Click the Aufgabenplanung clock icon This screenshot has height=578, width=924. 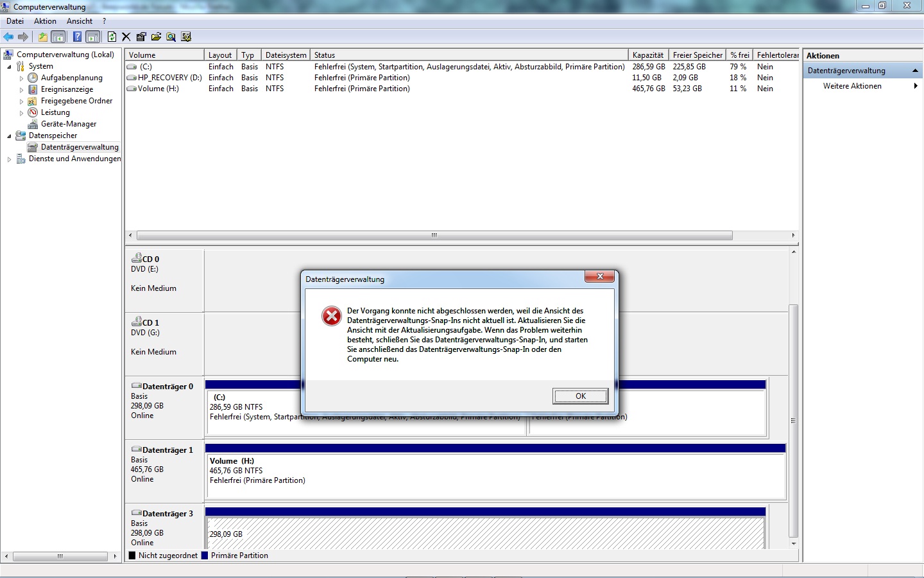(33, 78)
